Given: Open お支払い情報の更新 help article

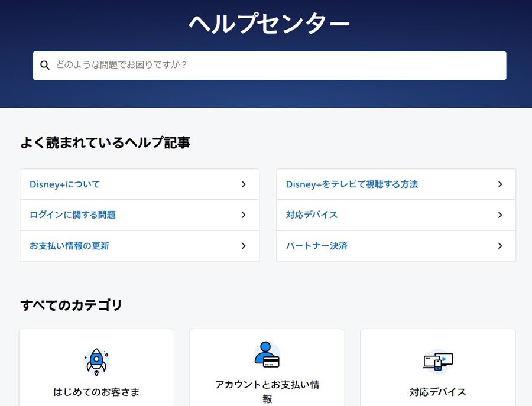Looking at the screenshot, I should pyautogui.click(x=140, y=246).
